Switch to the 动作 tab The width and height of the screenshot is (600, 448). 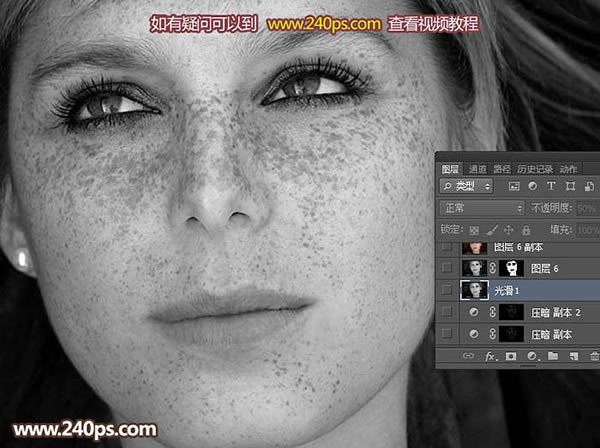click(568, 169)
